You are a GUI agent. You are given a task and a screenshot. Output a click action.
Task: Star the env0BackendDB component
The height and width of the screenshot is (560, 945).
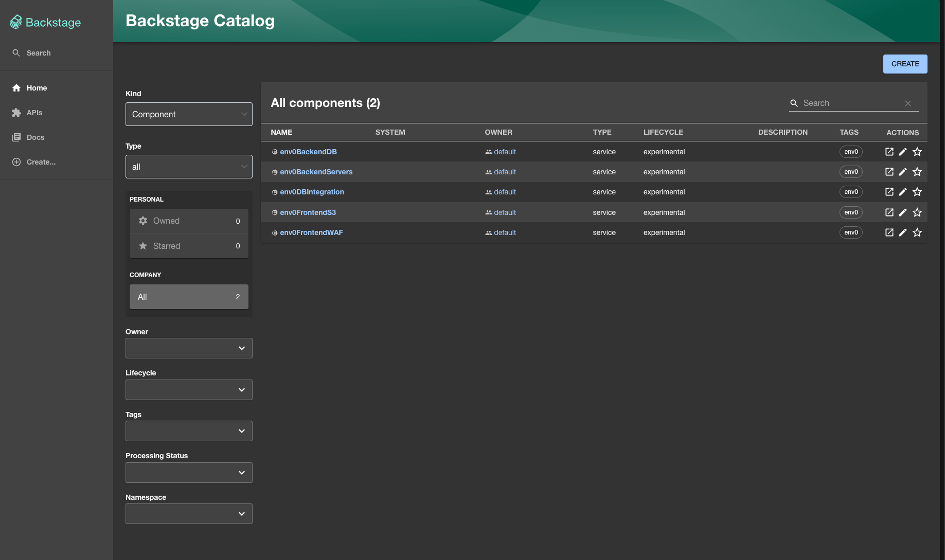917,152
